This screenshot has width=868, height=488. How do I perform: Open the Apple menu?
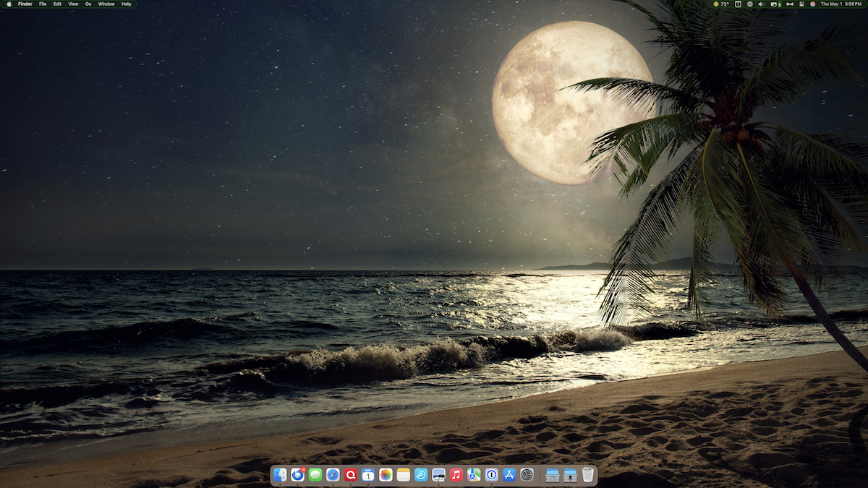coord(9,4)
